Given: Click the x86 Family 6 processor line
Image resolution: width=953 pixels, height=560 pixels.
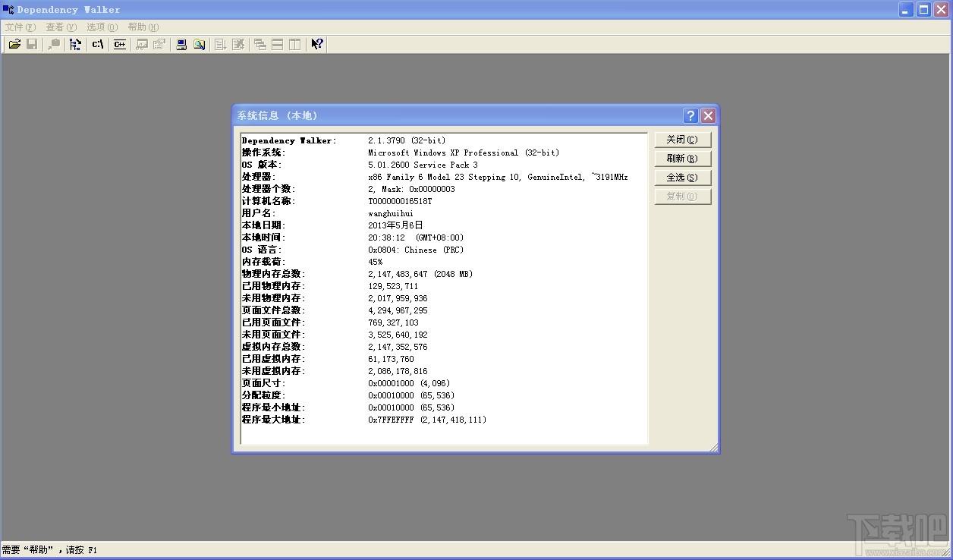Looking at the screenshot, I should coord(498,177).
